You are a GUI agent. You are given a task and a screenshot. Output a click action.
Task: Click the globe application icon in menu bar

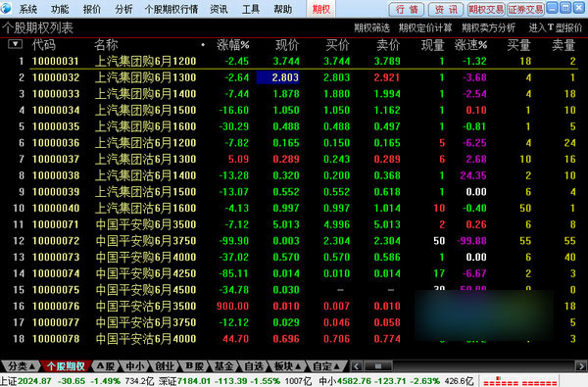coord(6,8)
